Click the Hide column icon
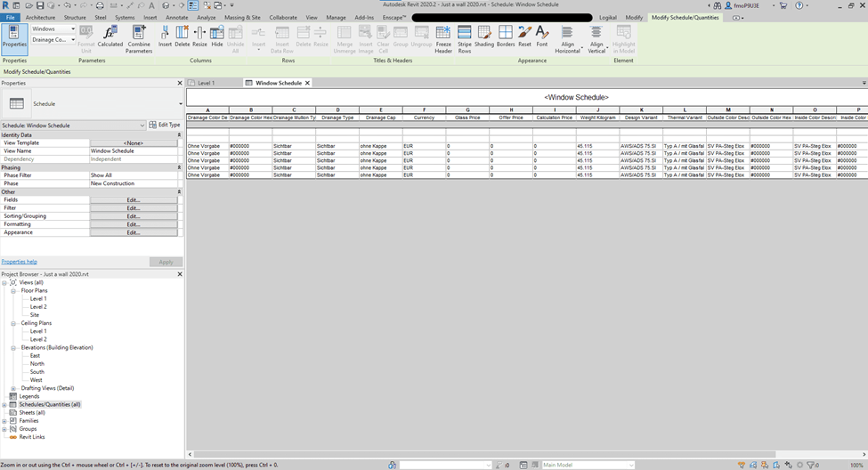Screen dimensions: 868x470 coord(217,36)
